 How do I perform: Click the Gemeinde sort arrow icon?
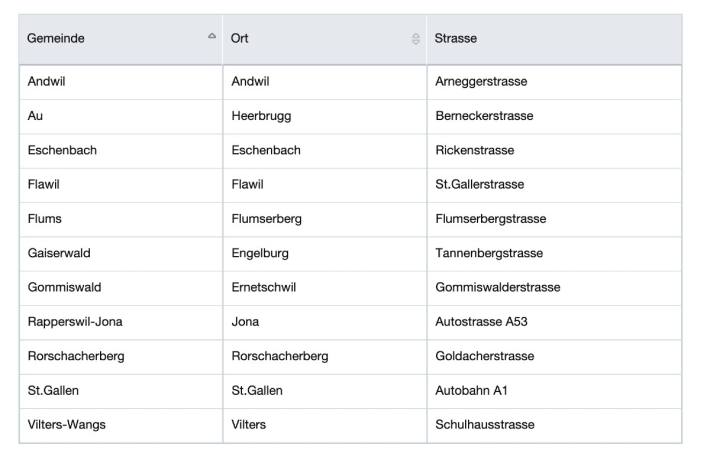212,36
